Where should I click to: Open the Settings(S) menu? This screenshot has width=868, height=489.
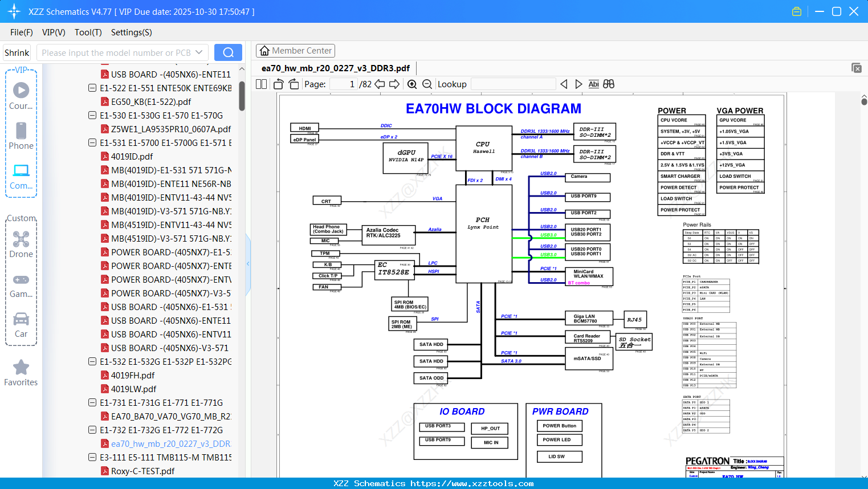[x=132, y=32]
